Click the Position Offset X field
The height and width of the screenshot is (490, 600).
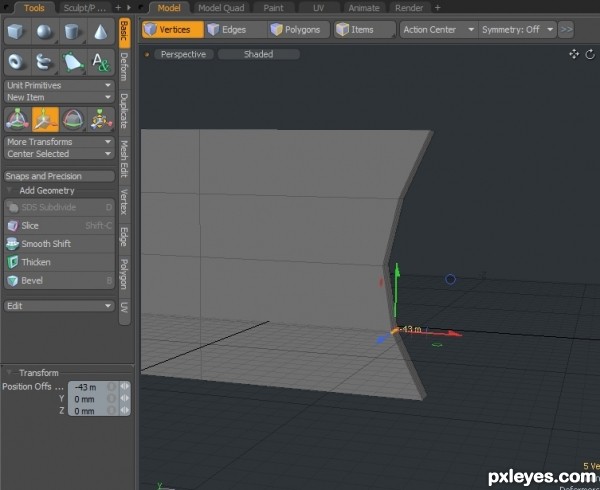(93, 387)
